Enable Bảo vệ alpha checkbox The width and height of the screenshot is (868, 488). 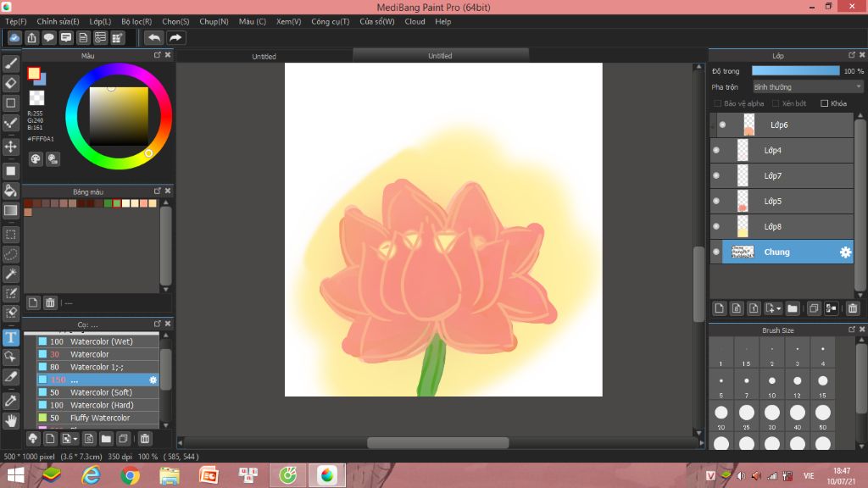[717, 103]
